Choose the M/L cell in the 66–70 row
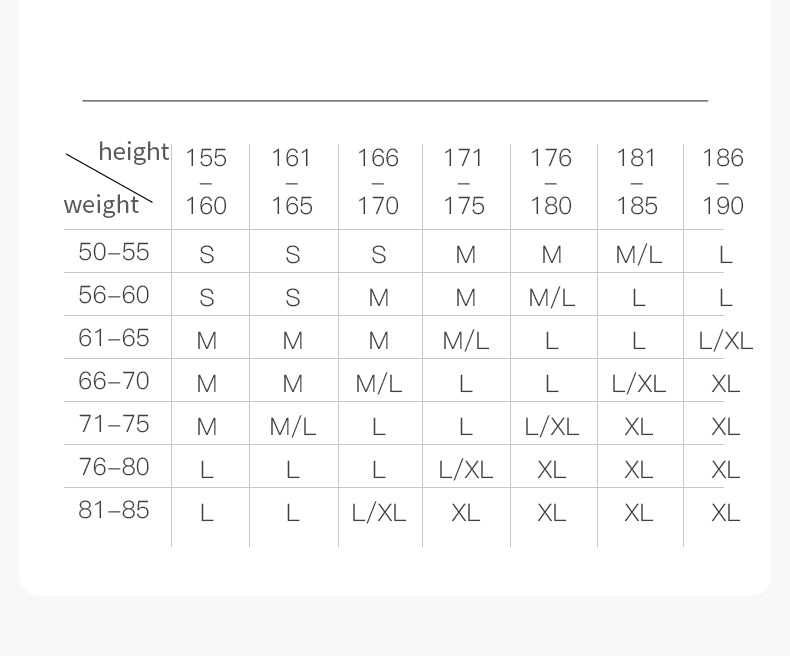Screen dimensions: 790x666 379,384
